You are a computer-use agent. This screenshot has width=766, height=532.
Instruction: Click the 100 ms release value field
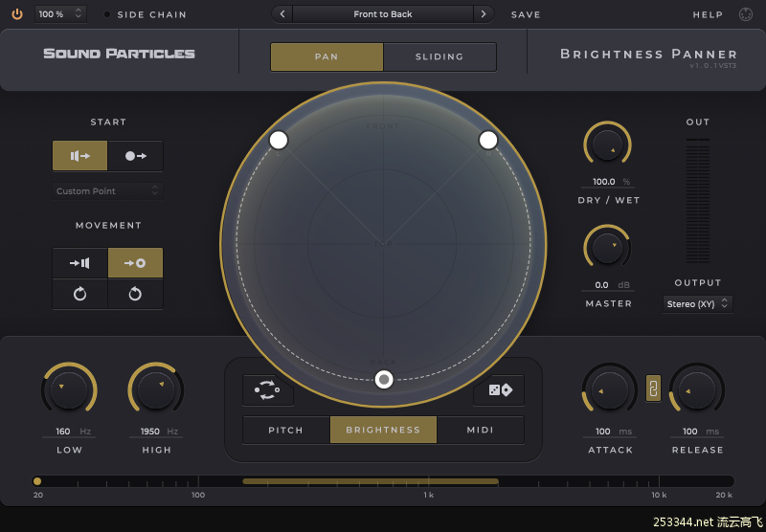point(697,432)
